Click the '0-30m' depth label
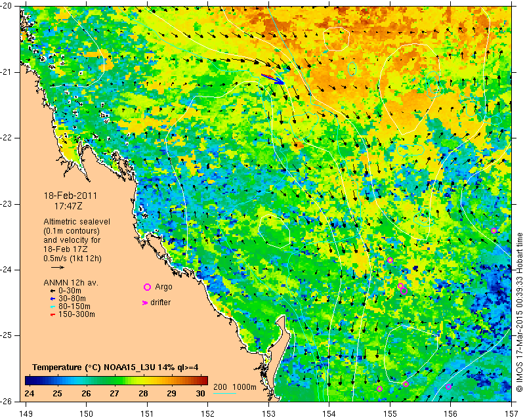525x420 pixels. point(70,291)
